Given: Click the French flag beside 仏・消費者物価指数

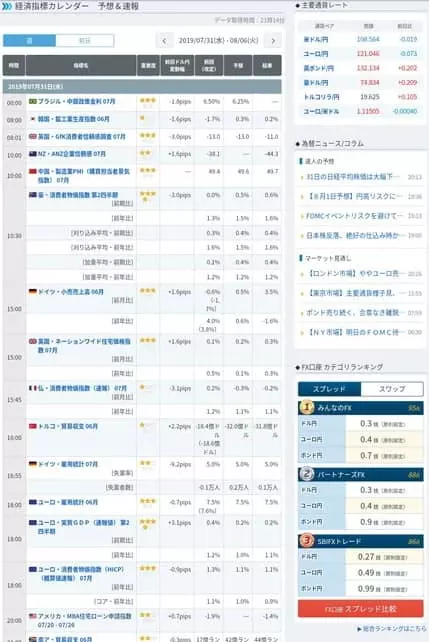Looking at the screenshot, I should click(x=33, y=388).
